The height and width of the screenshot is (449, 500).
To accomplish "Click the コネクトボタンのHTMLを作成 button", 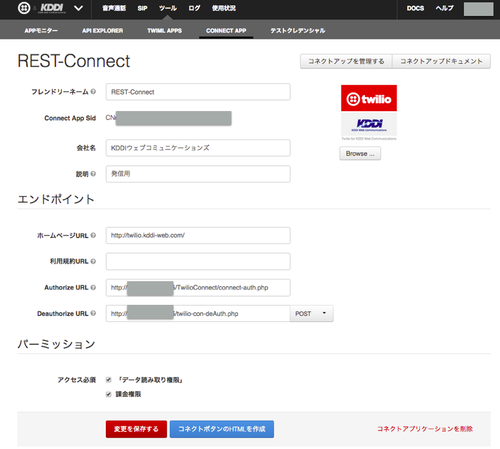I will pyautogui.click(x=222, y=429).
